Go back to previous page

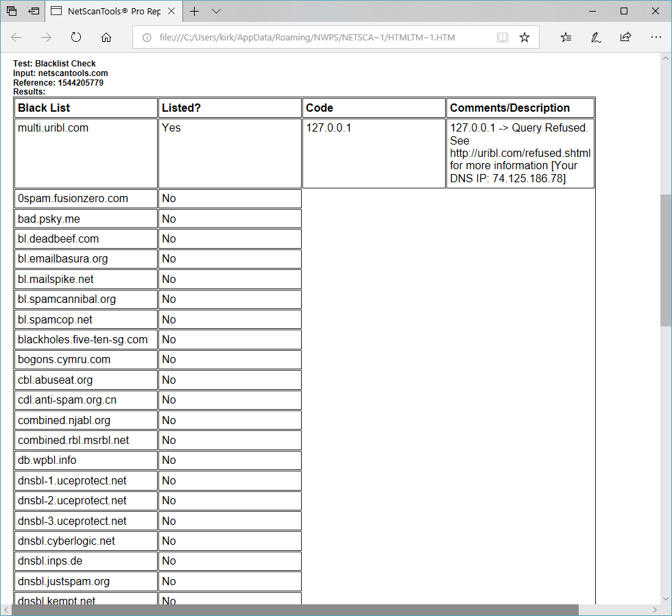click(x=16, y=37)
